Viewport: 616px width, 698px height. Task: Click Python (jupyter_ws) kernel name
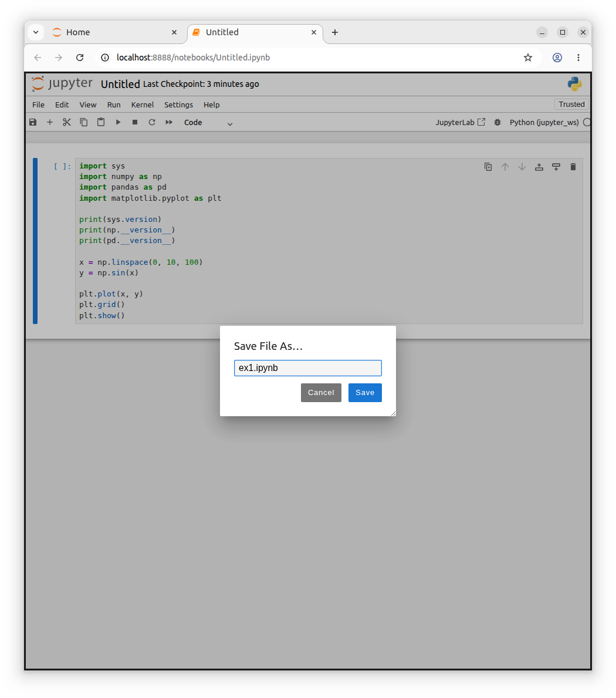point(544,122)
